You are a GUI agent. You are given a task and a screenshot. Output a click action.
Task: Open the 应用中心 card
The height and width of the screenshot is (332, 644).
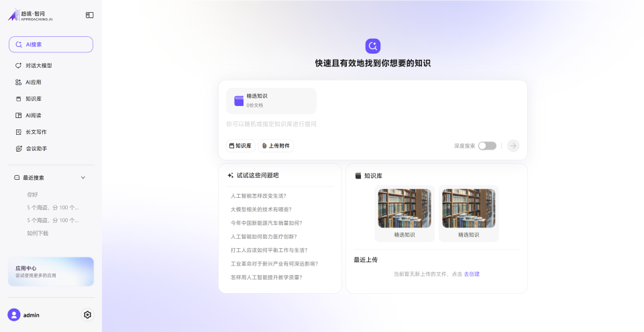coord(51,272)
